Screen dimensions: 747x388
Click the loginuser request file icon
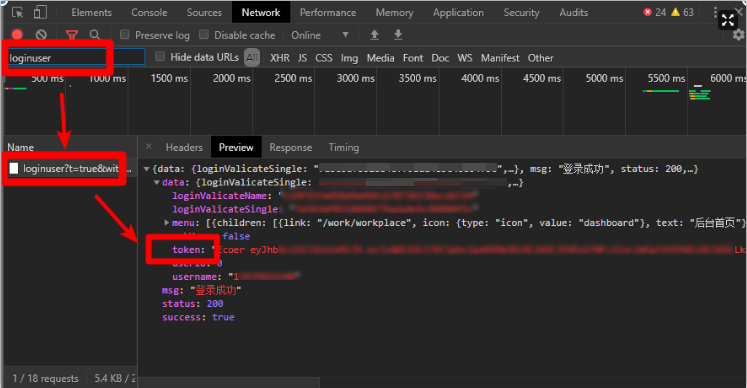tap(14, 168)
